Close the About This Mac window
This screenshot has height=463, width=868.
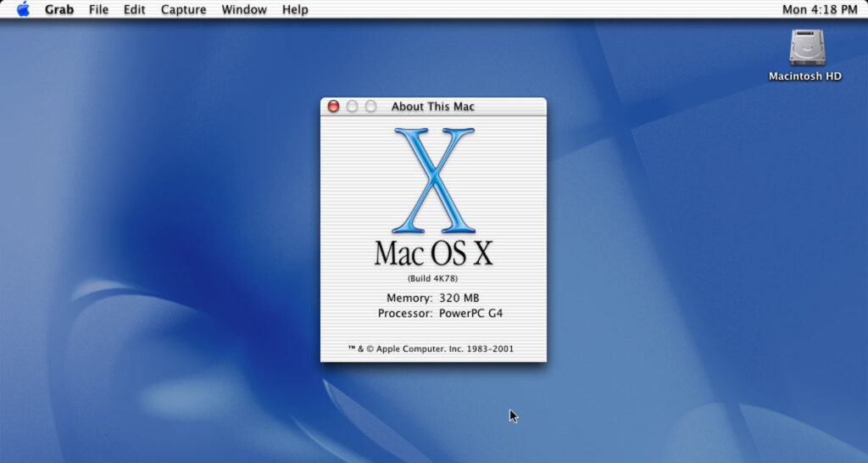[333, 106]
